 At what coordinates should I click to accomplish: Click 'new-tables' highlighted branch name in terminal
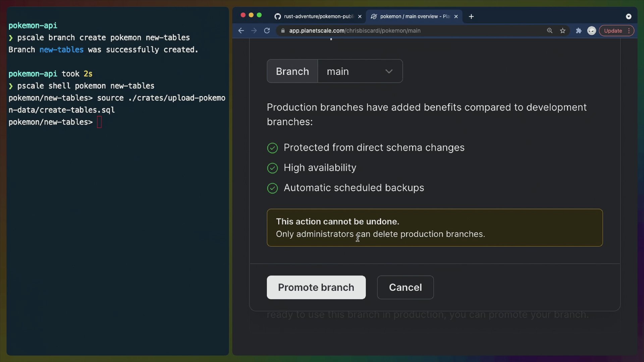[61, 50]
